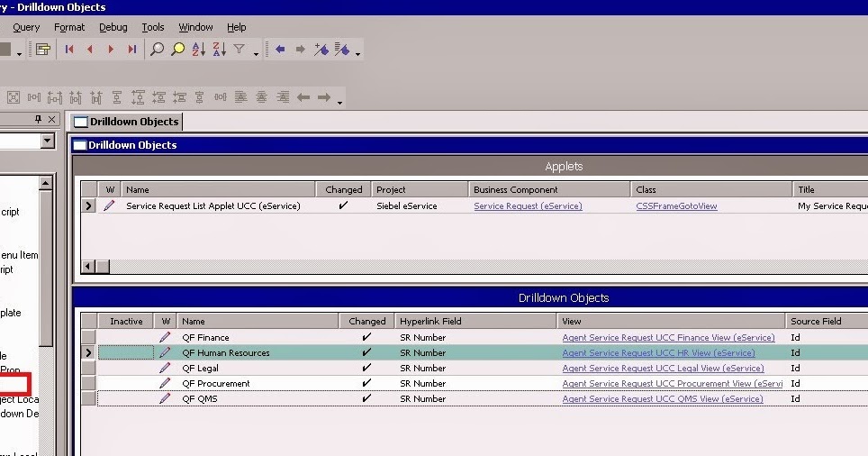Click the gray right arrow in format toolbar

coord(324,97)
